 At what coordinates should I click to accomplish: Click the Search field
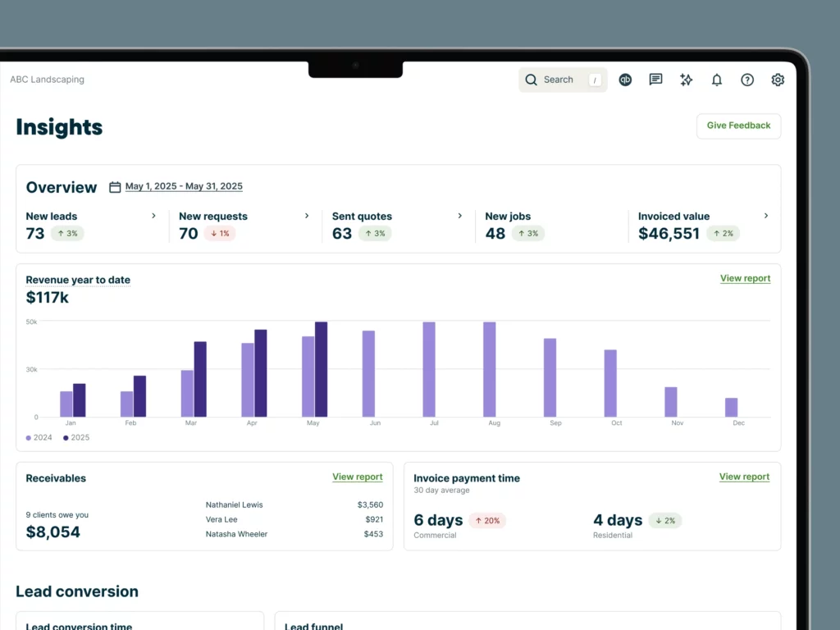click(563, 80)
